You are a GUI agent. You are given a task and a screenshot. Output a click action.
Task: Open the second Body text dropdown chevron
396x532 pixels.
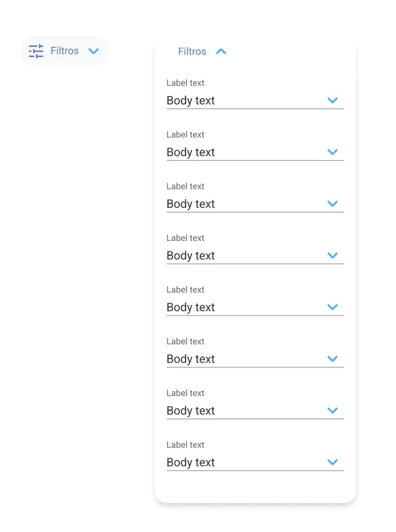[x=333, y=152]
